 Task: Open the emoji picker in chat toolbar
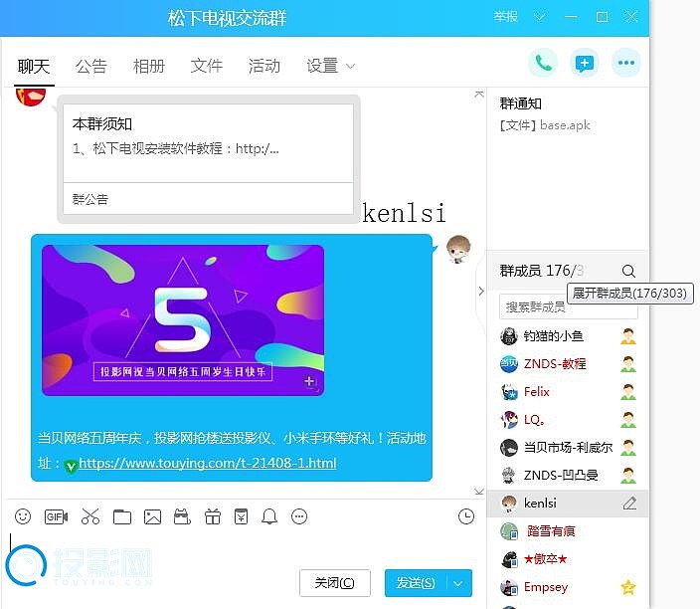[23, 516]
